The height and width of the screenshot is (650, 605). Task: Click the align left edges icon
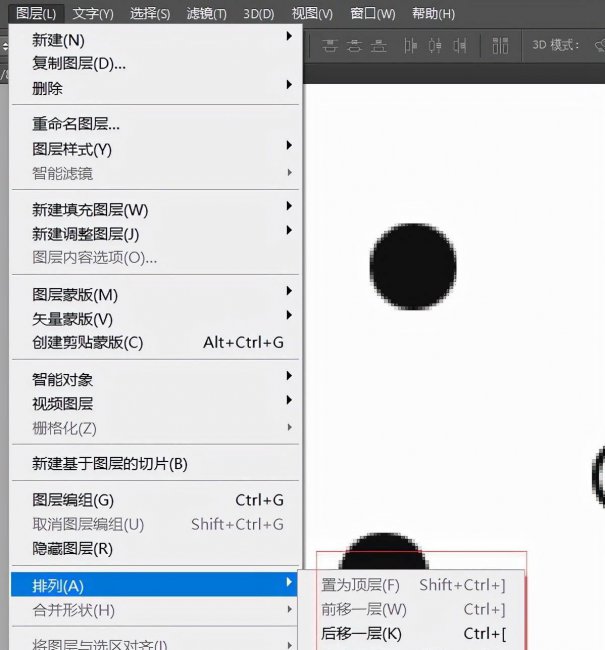[x=410, y=46]
